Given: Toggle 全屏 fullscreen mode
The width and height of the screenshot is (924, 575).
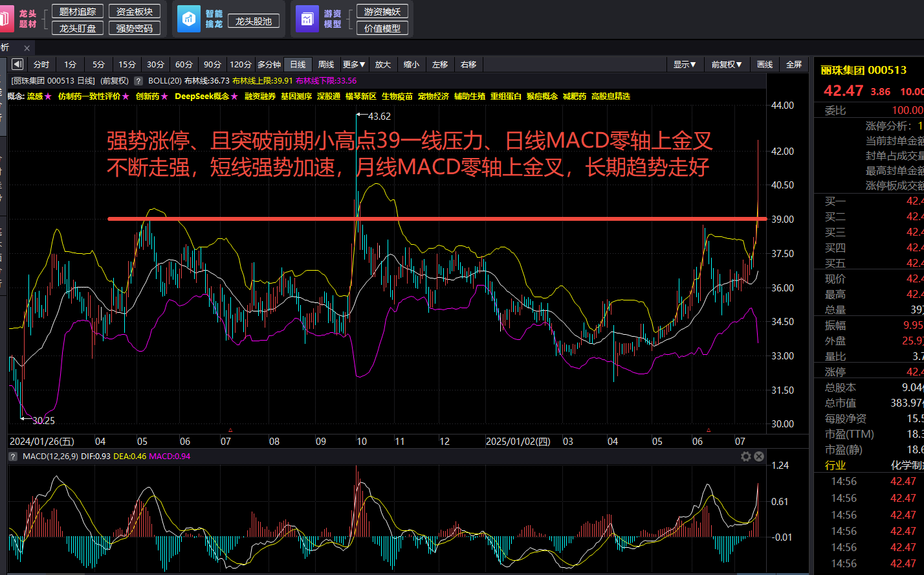Looking at the screenshot, I should 794,65.
